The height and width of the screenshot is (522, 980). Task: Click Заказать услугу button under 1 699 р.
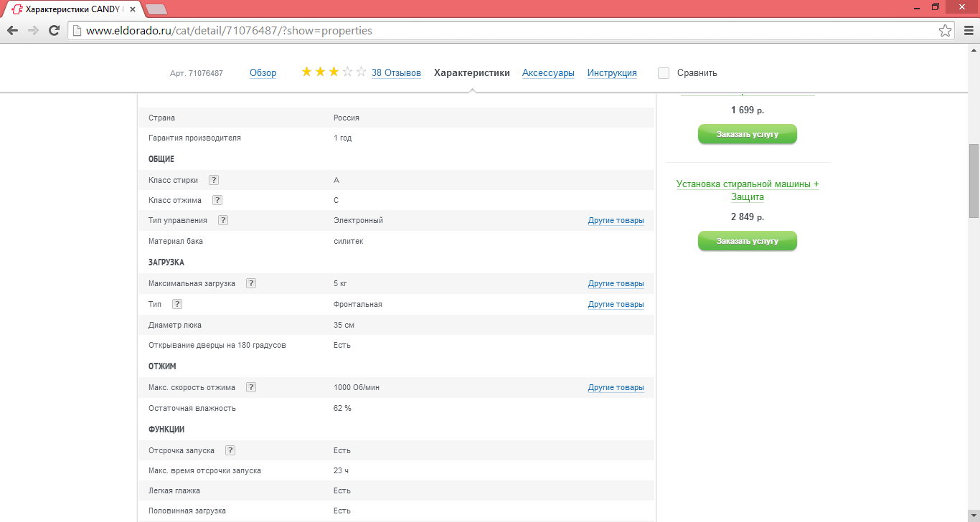tap(747, 134)
